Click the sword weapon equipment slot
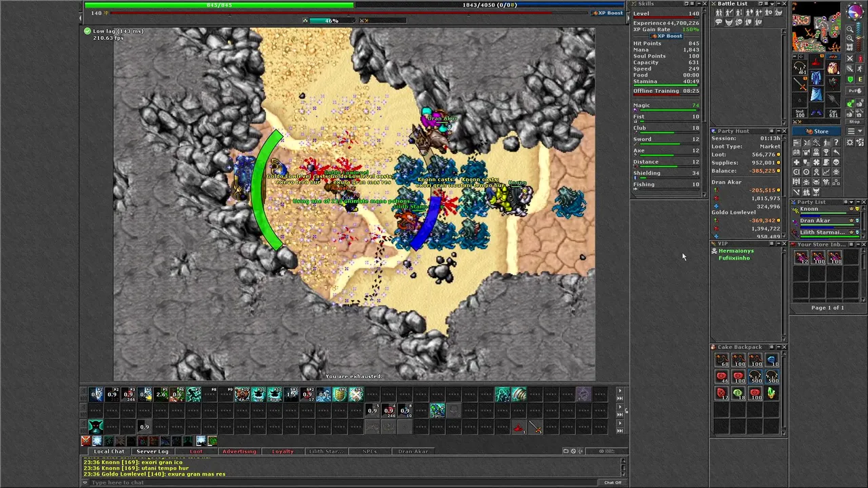This screenshot has height=488, width=868. click(800, 85)
